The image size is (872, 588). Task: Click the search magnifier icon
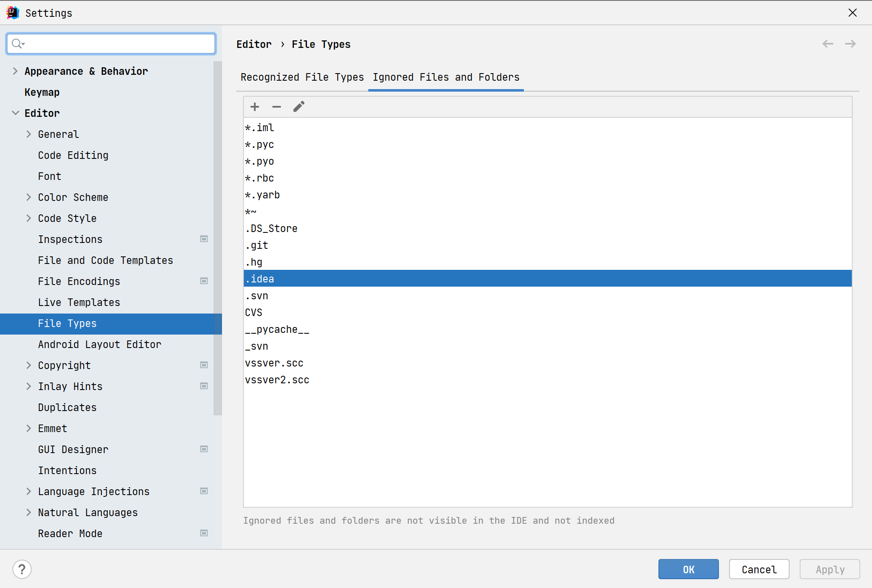18,44
